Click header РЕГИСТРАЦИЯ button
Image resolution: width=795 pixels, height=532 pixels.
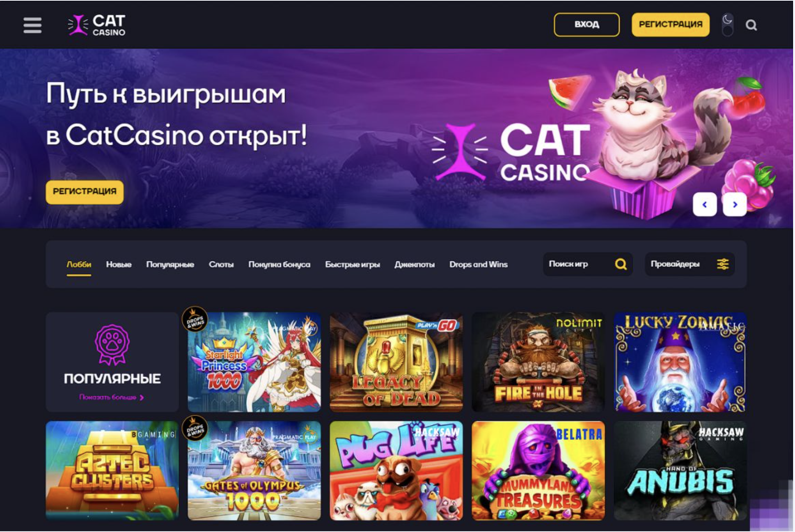click(x=671, y=25)
